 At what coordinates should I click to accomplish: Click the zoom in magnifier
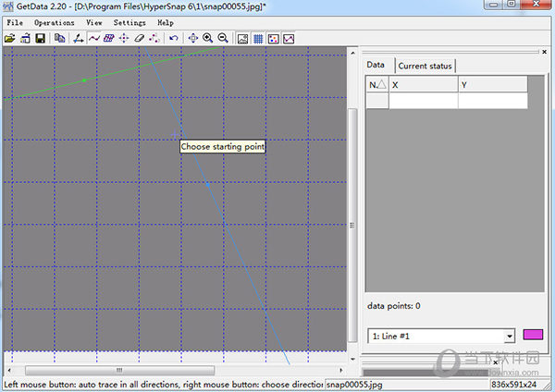pyautogui.click(x=208, y=38)
